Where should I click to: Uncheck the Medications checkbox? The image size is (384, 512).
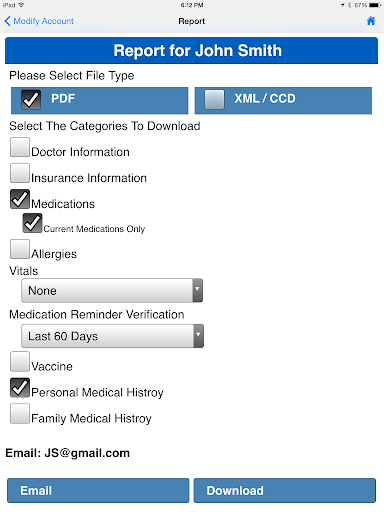coord(20,199)
